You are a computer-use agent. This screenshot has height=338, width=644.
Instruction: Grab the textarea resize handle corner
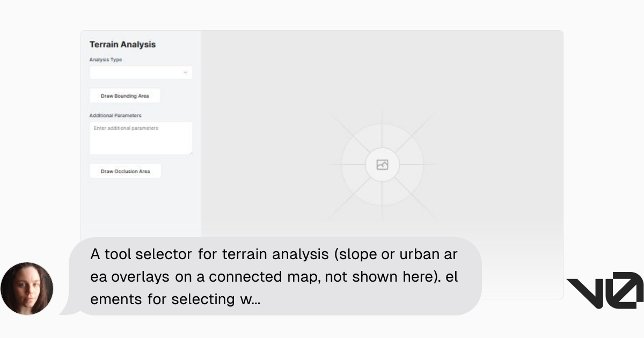click(x=190, y=152)
